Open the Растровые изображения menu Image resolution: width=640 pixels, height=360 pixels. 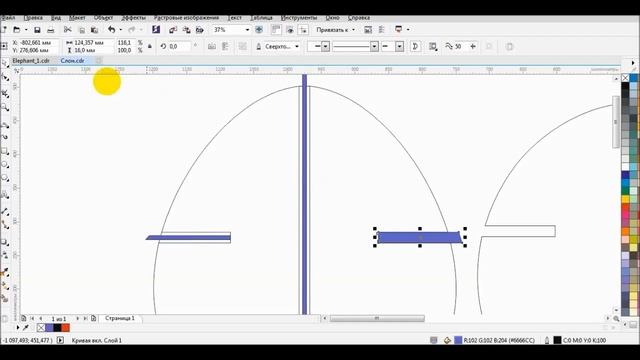(x=186, y=18)
